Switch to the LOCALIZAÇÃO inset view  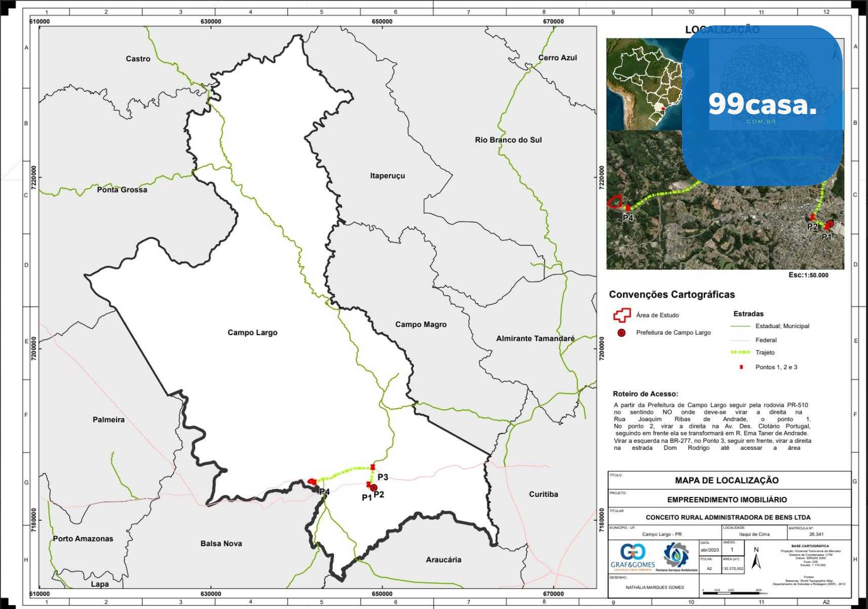click(x=722, y=30)
